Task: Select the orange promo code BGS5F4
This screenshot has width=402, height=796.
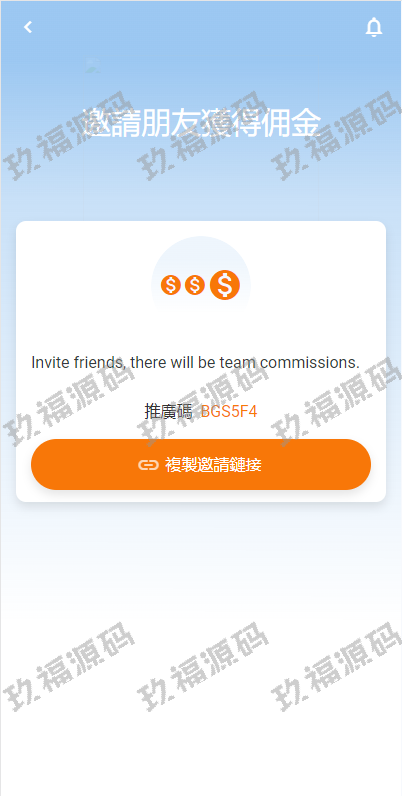Action: 229,411
